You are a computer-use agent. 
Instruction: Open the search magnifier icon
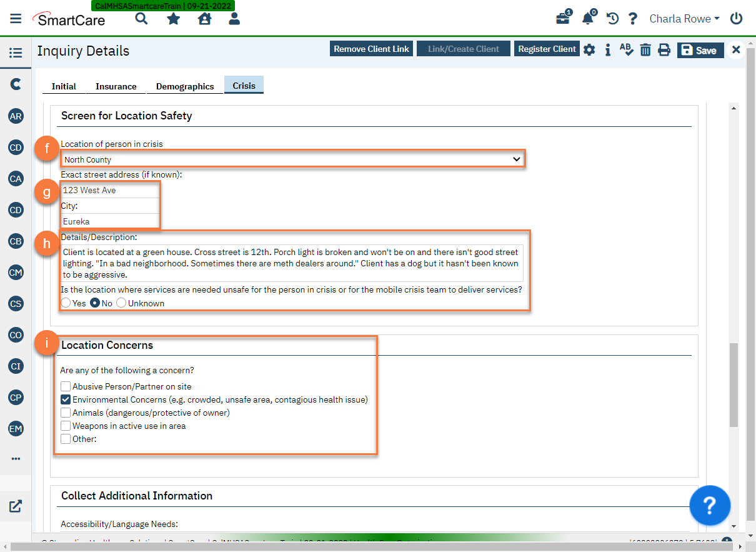141,19
